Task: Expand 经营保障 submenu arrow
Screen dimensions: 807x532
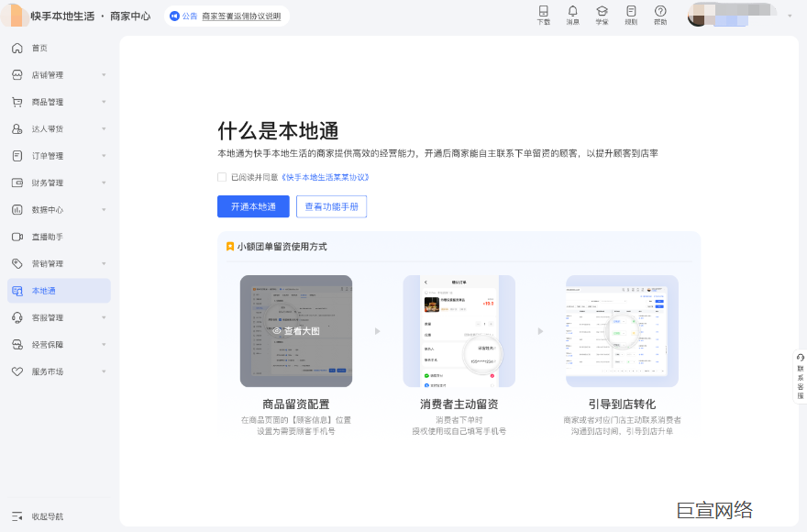Action: click(x=104, y=345)
